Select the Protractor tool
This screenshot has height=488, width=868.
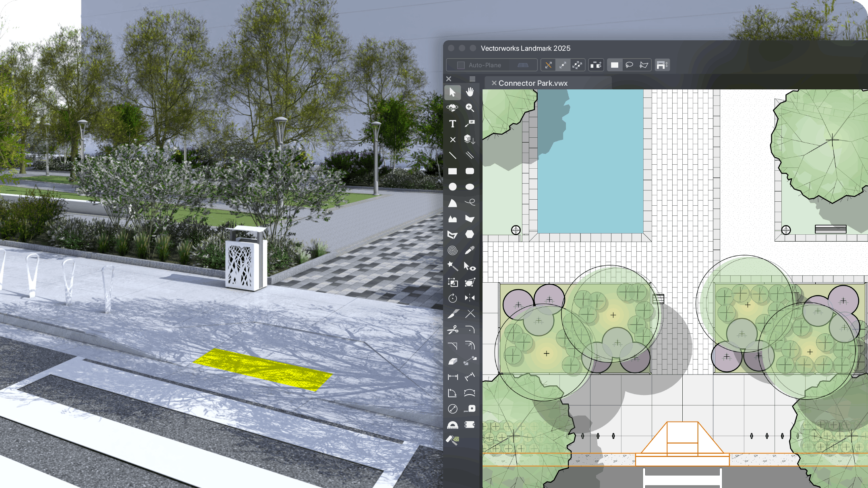pyautogui.click(x=453, y=424)
